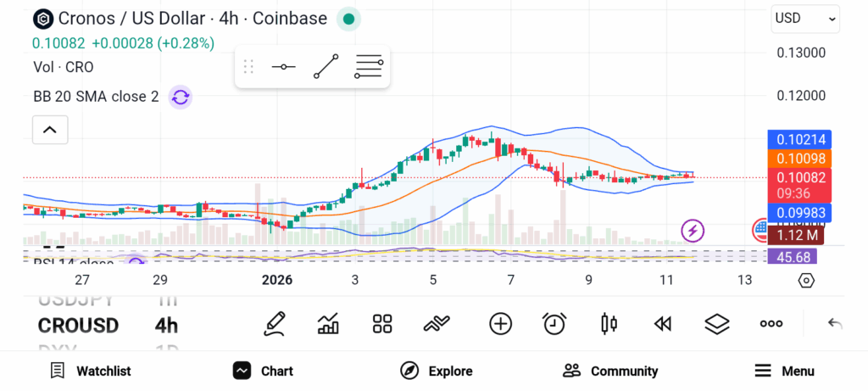Select the trend line drawing tool
Image resolution: width=868 pixels, height=391 pixels.
point(325,67)
